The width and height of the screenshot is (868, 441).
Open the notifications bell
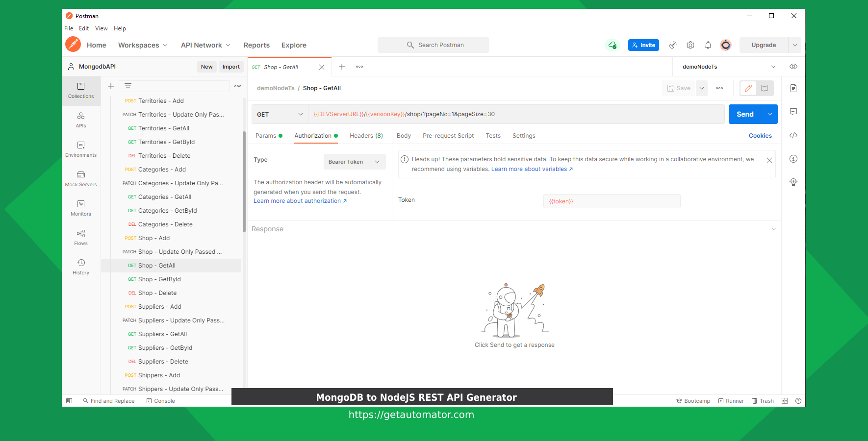[708, 45]
